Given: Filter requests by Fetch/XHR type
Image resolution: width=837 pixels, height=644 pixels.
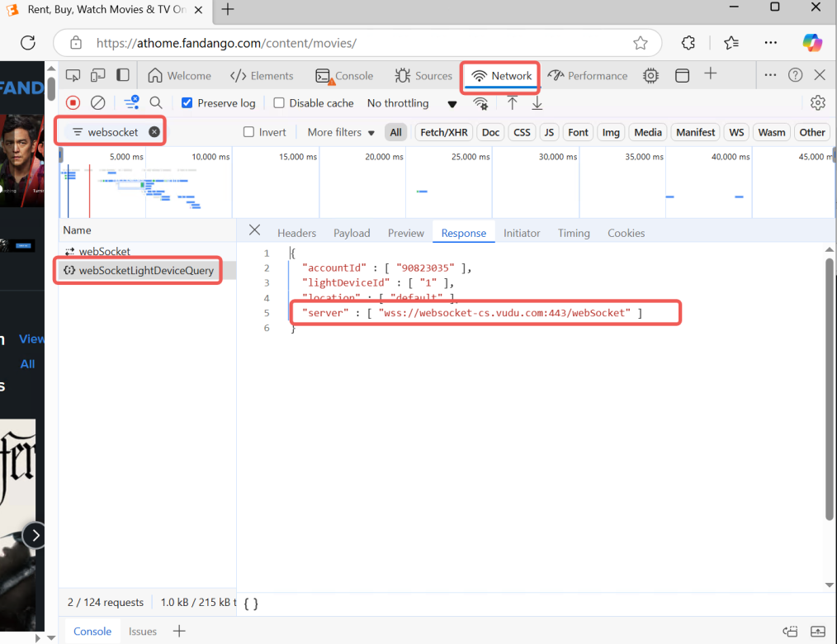Looking at the screenshot, I should pyautogui.click(x=444, y=132).
